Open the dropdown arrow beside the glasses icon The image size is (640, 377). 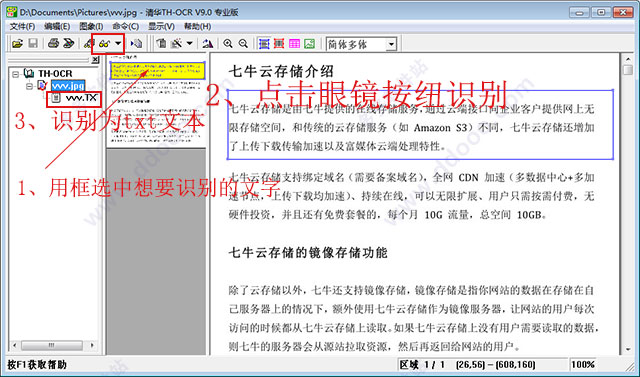[118, 43]
